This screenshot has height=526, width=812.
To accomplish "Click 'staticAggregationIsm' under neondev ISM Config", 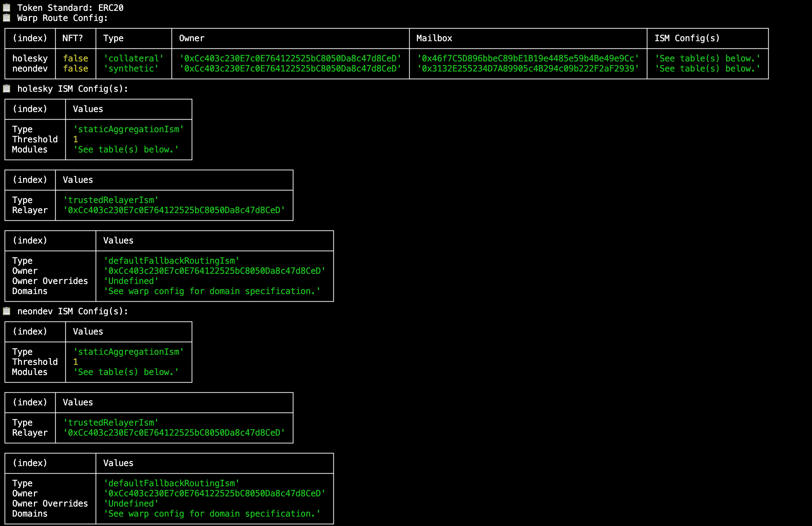I will tap(129, 352).
